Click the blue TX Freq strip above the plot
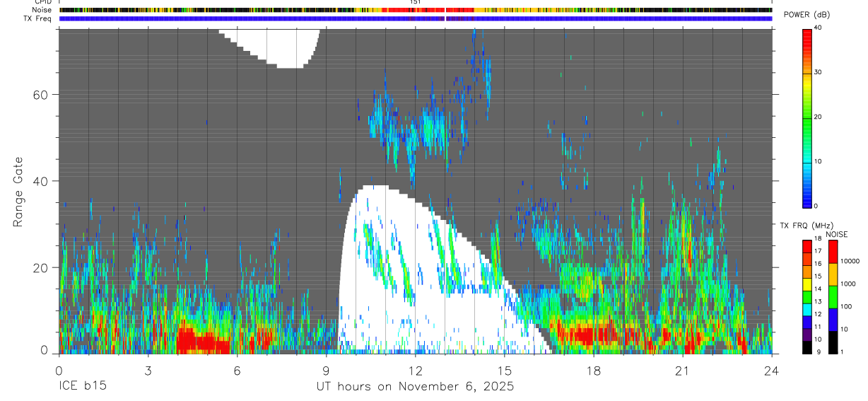 click(415, 18)
